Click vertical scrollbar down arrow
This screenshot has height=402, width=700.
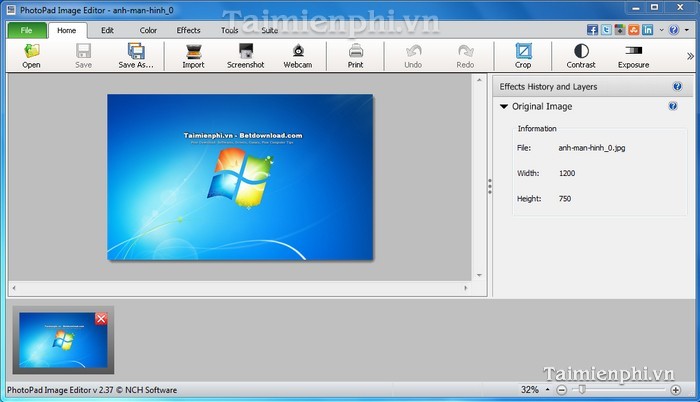[479, 275]
